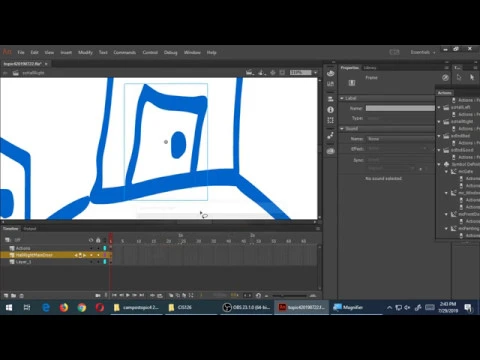Toggle lock on the Layer_1 layer

tap(98, 262)
